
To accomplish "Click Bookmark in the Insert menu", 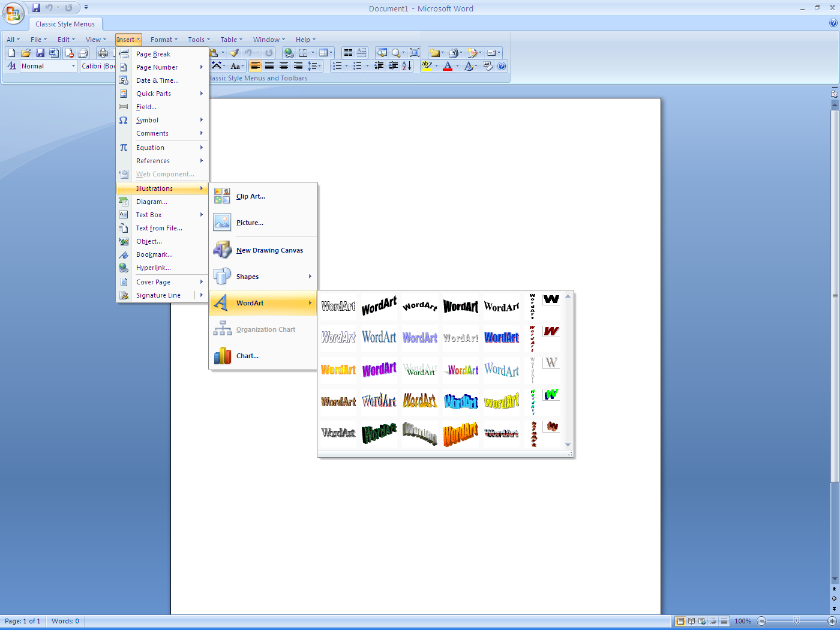I will [x=162, y=254].
